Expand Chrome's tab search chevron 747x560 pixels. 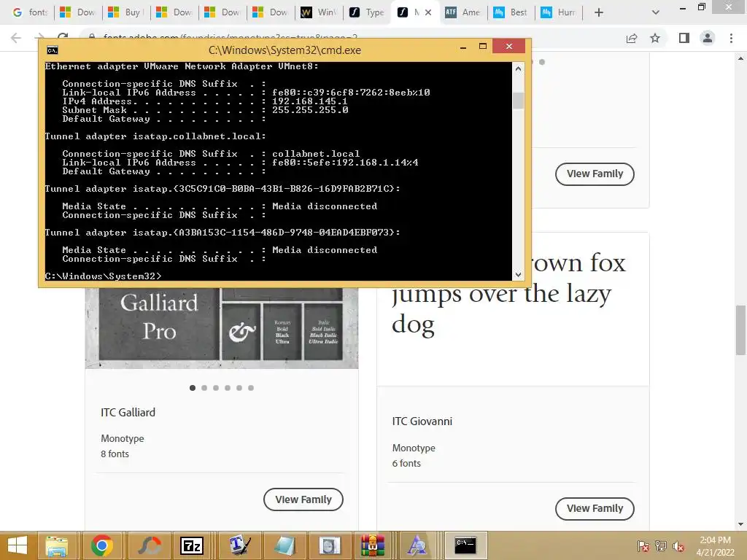pyautogui.click(x=656, y=12)
